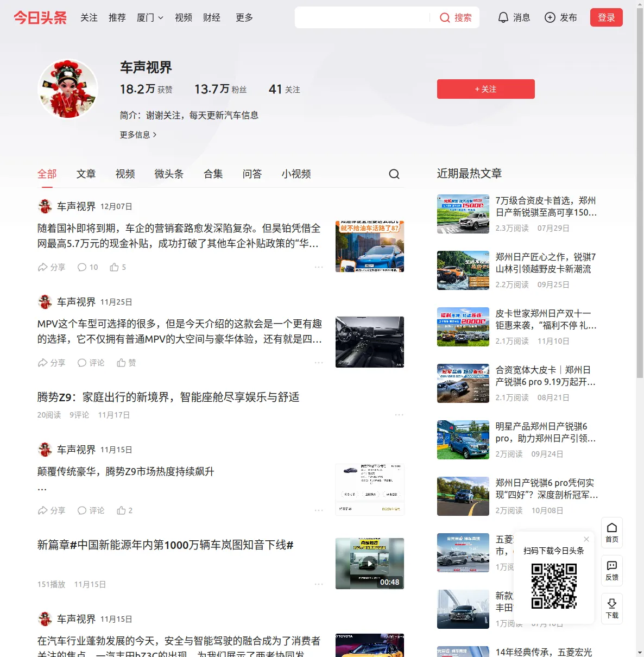644x657 pixels.
Task: Comment on the 11月25日 MPV post
Action: [91, 363]
